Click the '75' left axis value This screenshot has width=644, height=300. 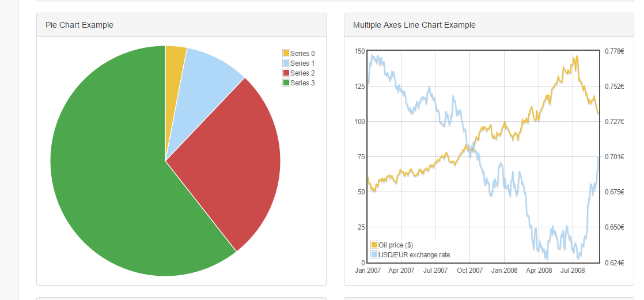(361, 157)
